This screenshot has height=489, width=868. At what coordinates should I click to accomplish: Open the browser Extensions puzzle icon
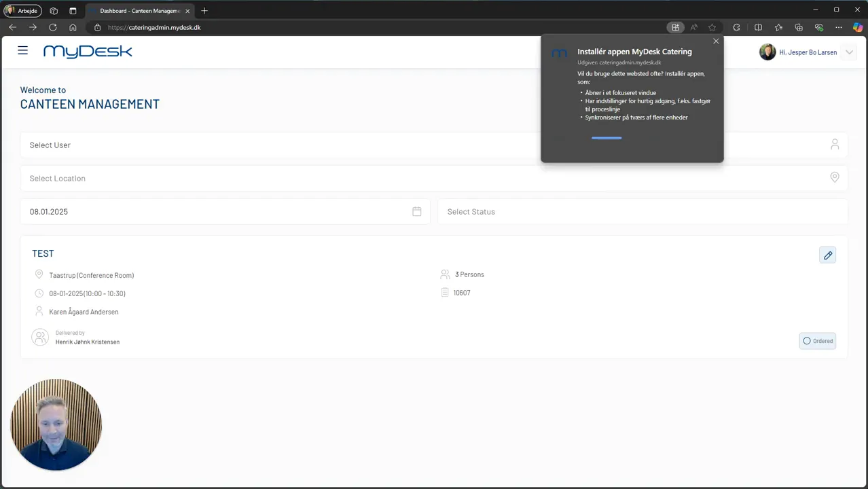coord(736,28)
